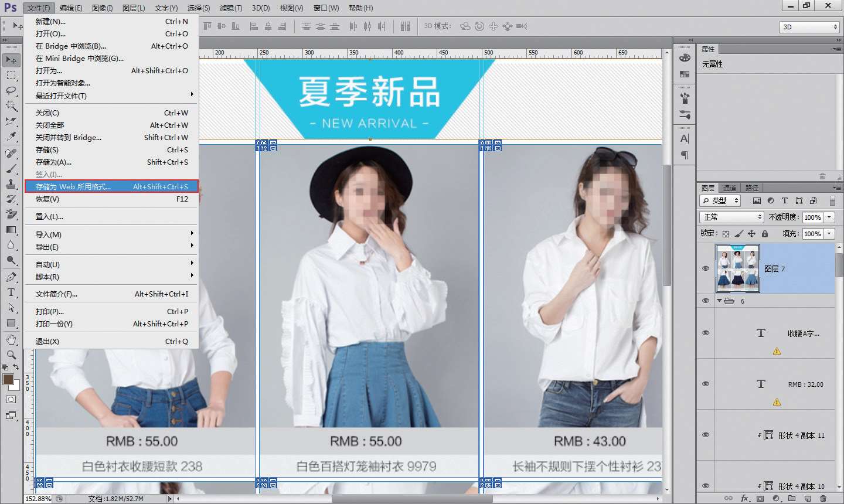Select the Eyedropper tool

tap(11, 137)
